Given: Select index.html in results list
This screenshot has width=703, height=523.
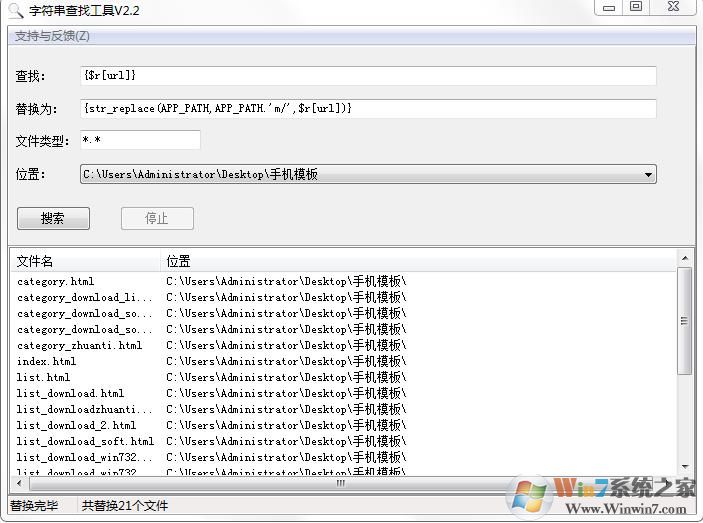Looking at the screenshot, I should point(46,361).
